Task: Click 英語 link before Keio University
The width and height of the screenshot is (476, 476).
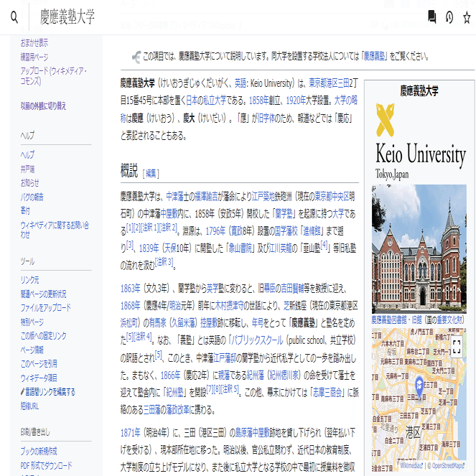Action: (241, 83)
